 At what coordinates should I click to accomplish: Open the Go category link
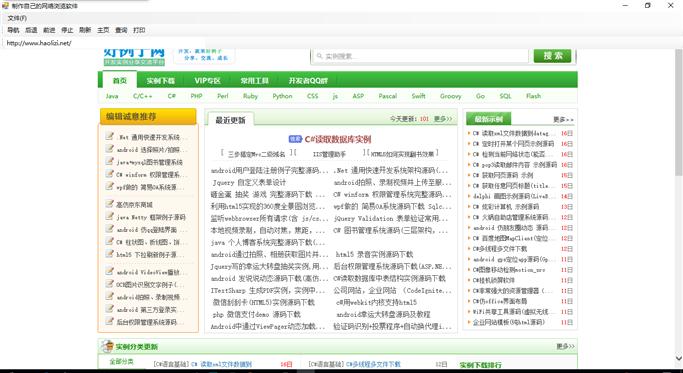[x=480, y=96]
